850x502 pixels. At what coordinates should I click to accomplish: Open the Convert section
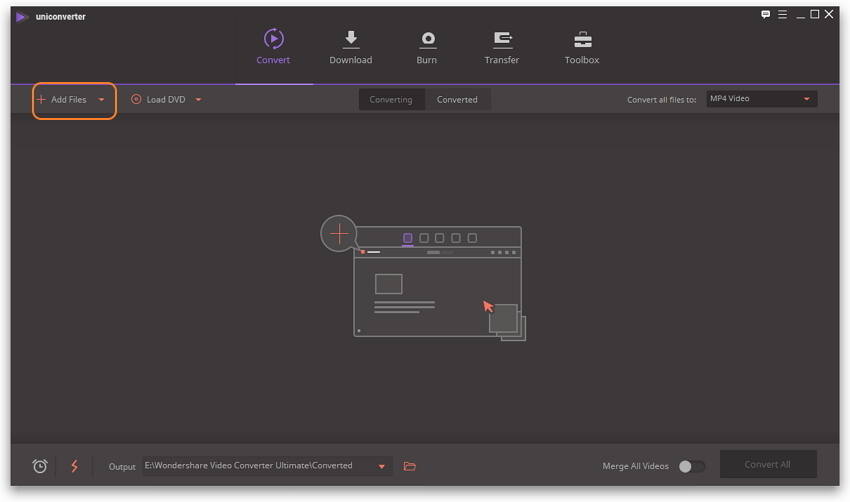click(x=273, y=47)
